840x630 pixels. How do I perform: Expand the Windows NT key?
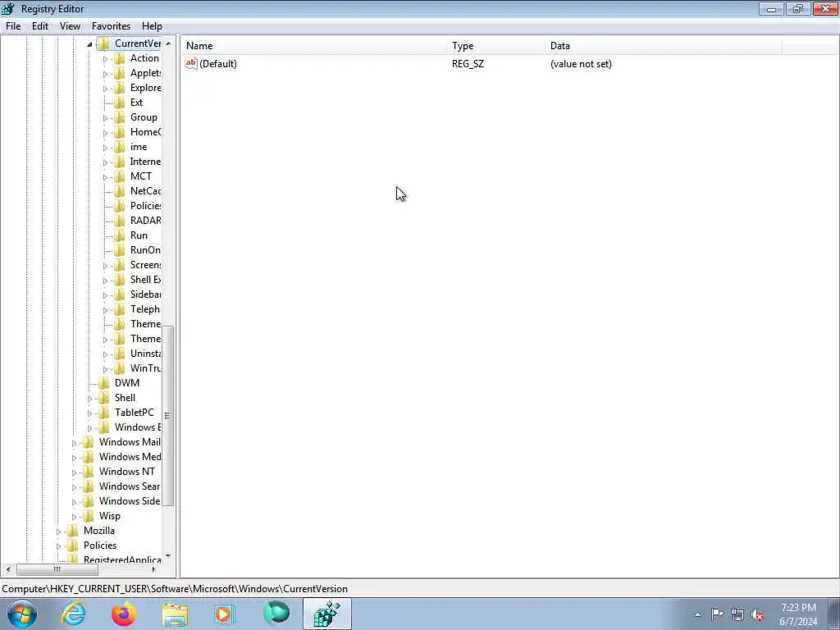coord(74,472)
